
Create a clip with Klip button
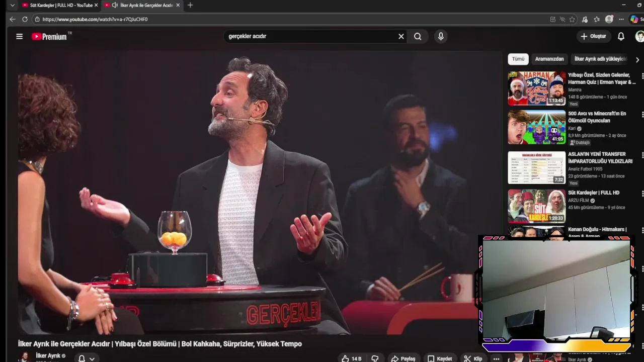pos(473,358)
